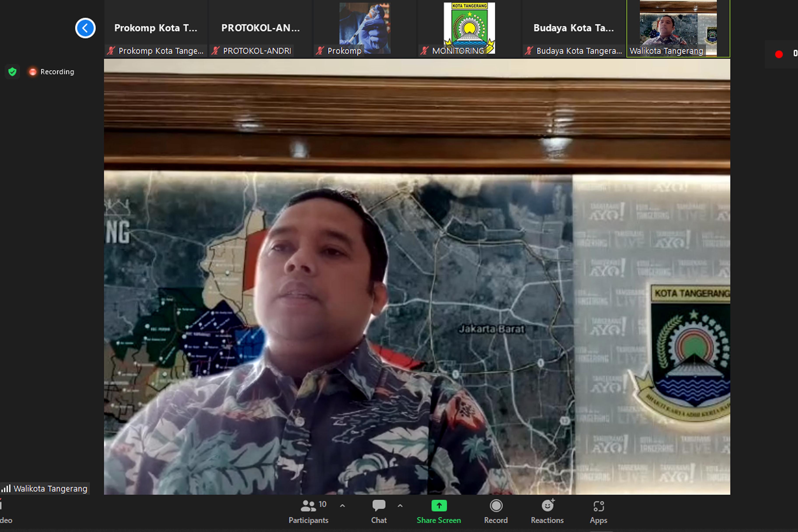Open the Chat bubble icon
This screenshot has height=532, width=798.
[x=379, y=506]
